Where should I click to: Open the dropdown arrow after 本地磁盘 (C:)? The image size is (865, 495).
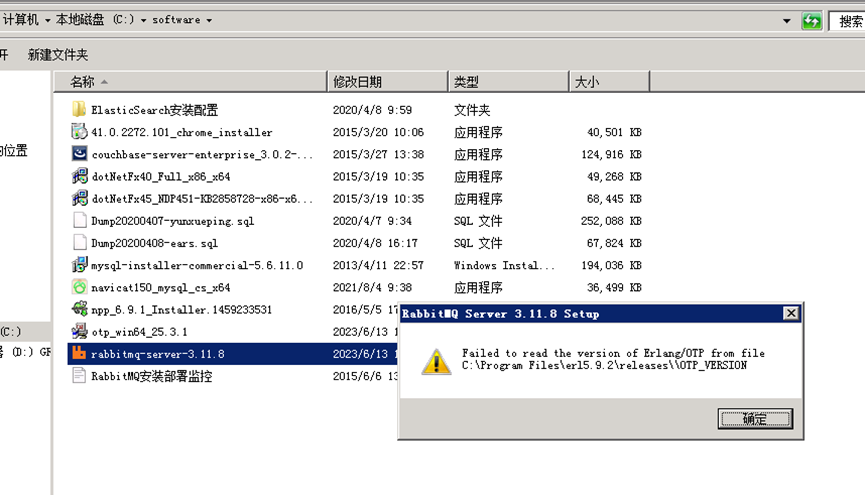pyautogui.click(x=143, y=20)
